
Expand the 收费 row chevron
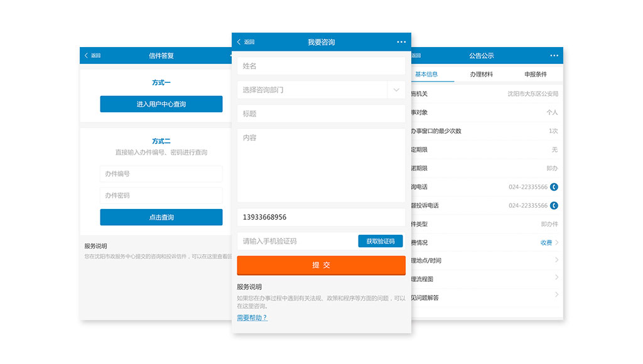coord(556,242)
